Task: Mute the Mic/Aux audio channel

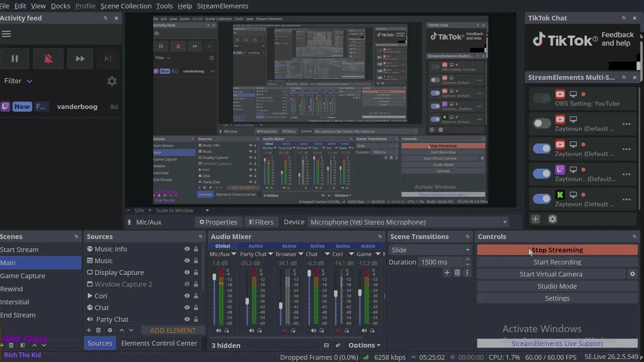Action: pyautogui.click(x=218, y=330)
